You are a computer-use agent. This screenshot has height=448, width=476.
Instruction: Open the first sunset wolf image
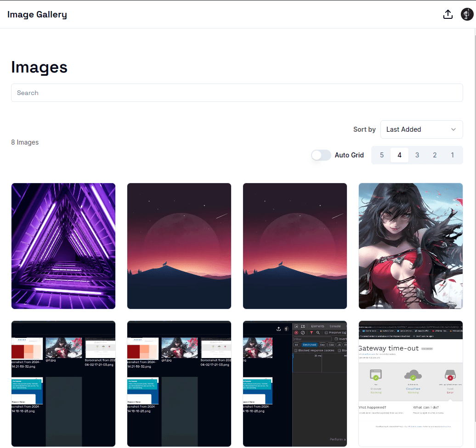179,246
